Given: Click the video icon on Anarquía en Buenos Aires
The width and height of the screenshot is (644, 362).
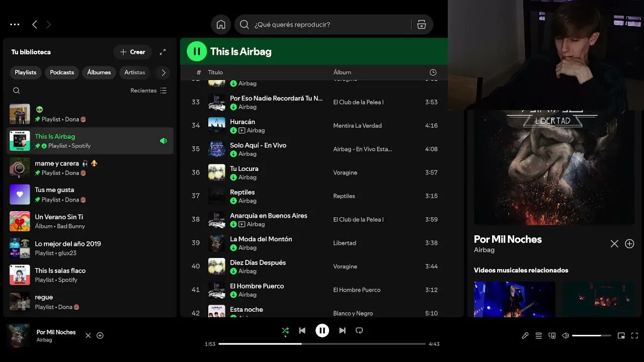Looking at the screenshot, I should pyautogui.click(x=242, y=224).
